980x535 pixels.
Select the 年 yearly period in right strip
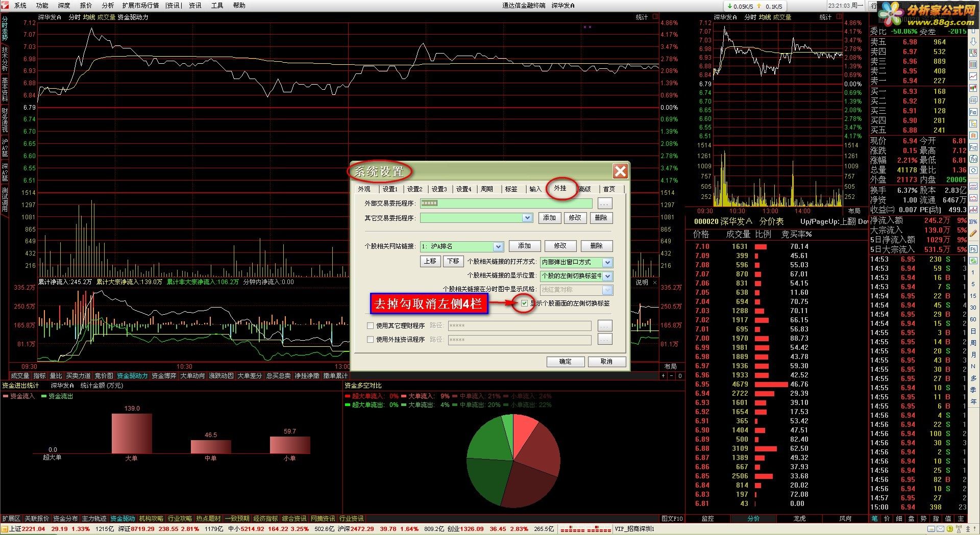pyautogui.click(x=973, y=401)
